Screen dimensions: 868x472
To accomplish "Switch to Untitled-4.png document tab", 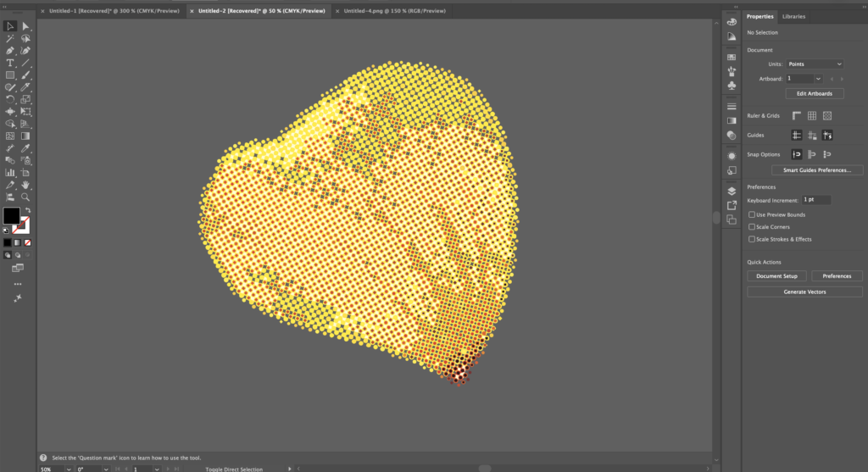I will click(x=388, y=11).
